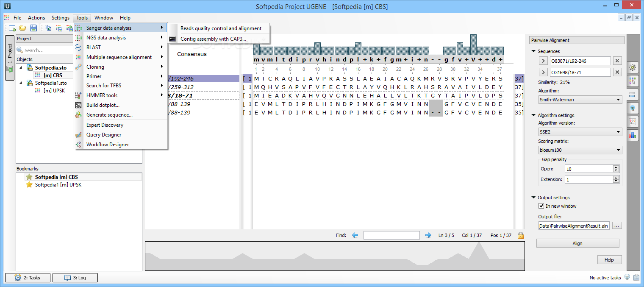Choose Query Designer from Tools menu
This screenshot has width=644, height=287.
(120, 135)
